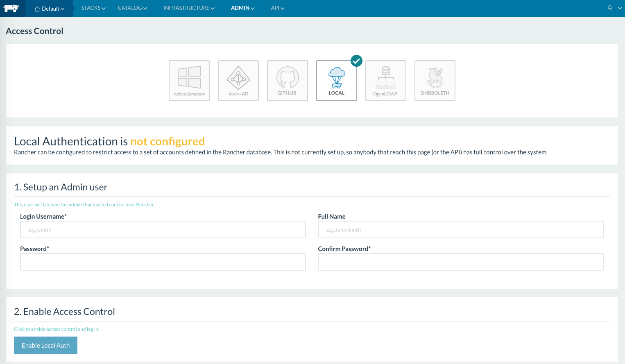Choose GitHub authentication provider
Viewport: 625px width, 364px height.
[x=288, y=81]
